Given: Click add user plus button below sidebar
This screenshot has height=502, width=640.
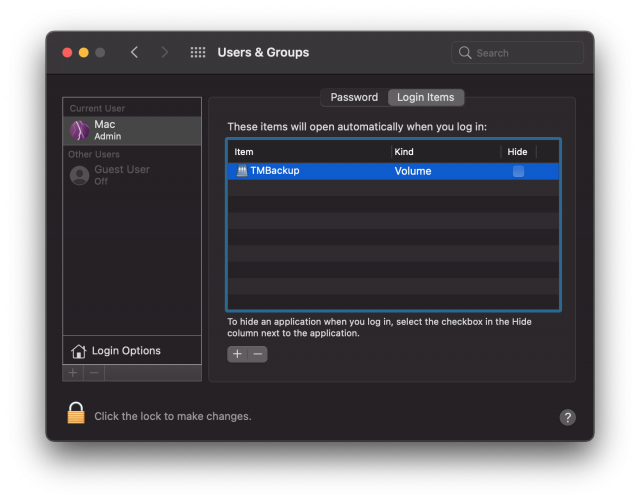Looking at the screenshot, I should [x=72, y=373].
